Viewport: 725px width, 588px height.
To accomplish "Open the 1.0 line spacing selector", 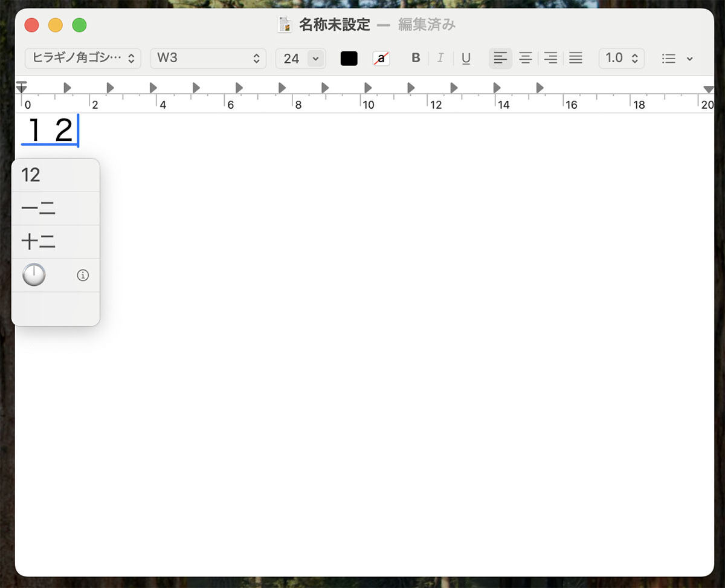I will coord(621,58).
